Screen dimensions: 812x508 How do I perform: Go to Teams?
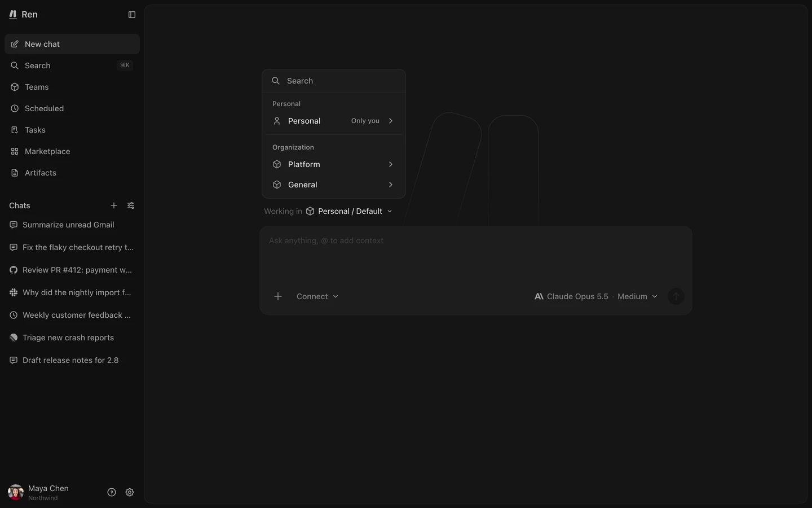coord(72,87)
